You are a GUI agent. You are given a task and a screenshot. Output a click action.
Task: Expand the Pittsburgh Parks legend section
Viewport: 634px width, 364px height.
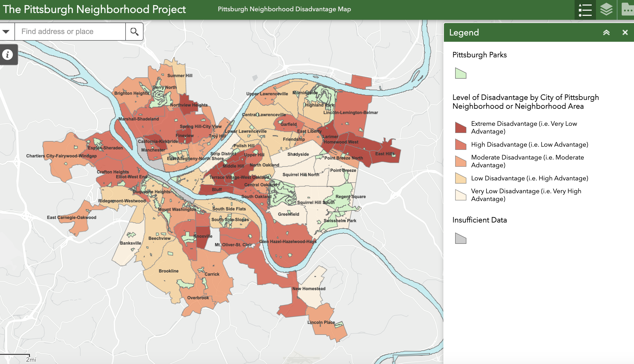(x=479, y=55)
